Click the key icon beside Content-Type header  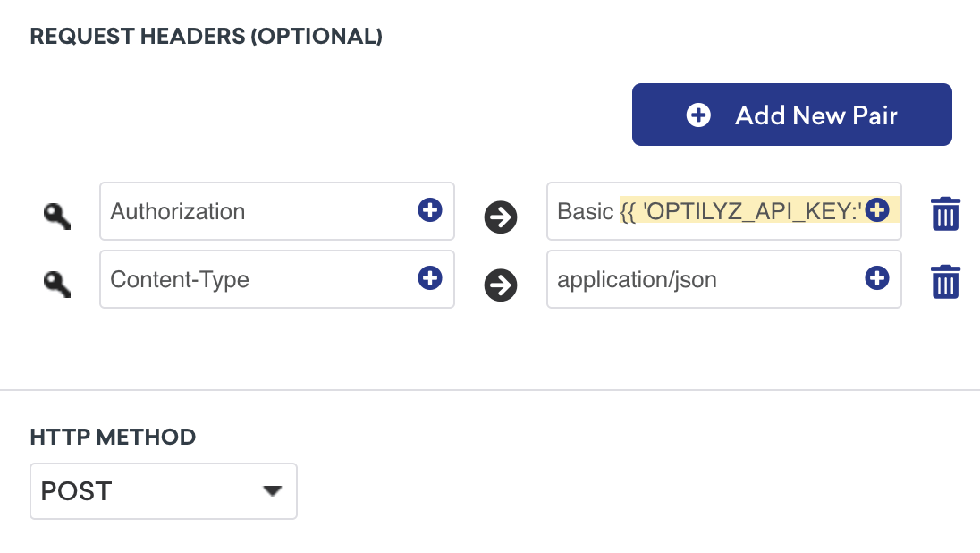coord(55,281)
